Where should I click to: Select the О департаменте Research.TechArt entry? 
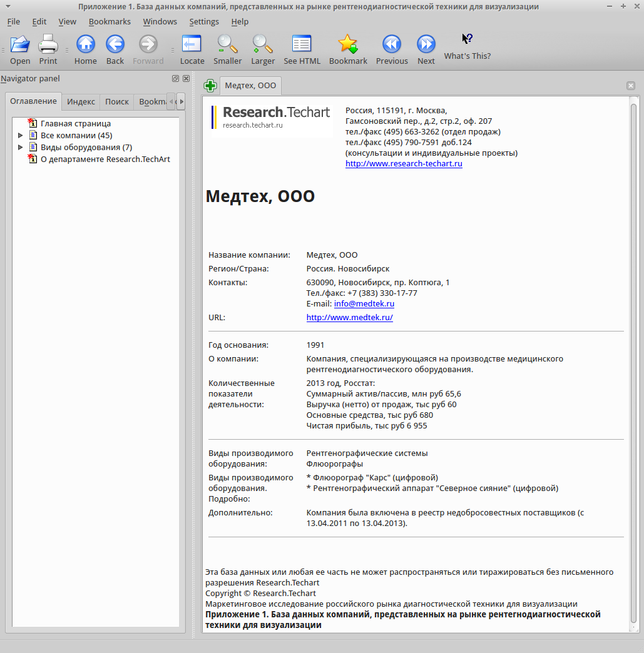[105, 159]
